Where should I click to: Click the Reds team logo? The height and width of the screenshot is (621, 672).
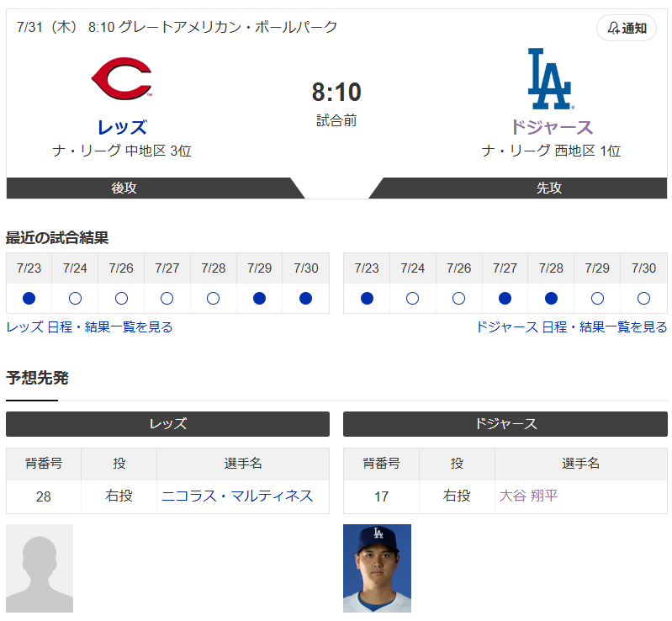click(x=121, y=79)
